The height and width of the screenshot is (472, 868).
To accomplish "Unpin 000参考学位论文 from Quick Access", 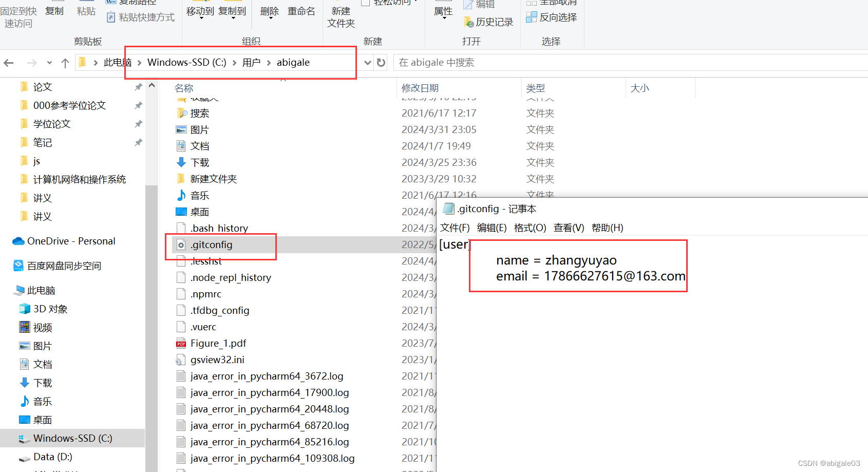I will [x=138, y=105].
